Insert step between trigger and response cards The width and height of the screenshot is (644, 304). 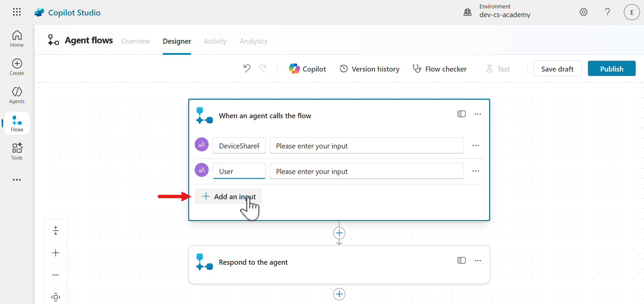tap(339, 233)
